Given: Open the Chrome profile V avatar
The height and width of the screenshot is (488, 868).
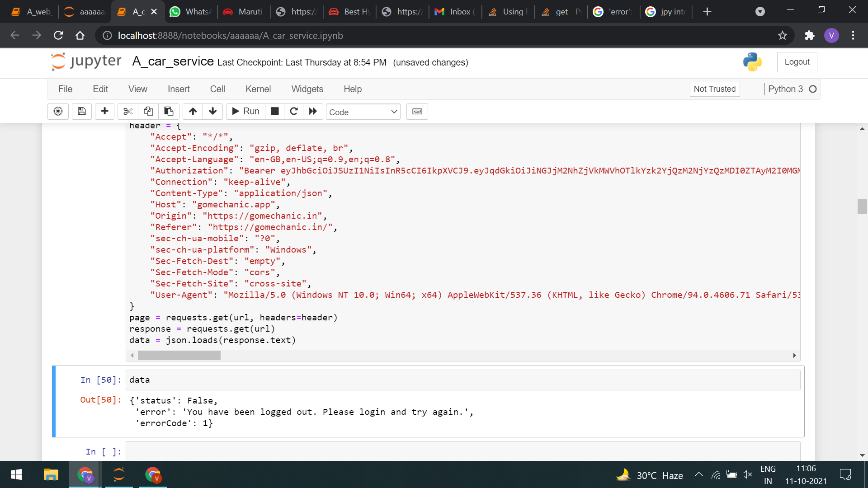Looking at the screenshot, I should pyautogui.click(x=831, y=35).
